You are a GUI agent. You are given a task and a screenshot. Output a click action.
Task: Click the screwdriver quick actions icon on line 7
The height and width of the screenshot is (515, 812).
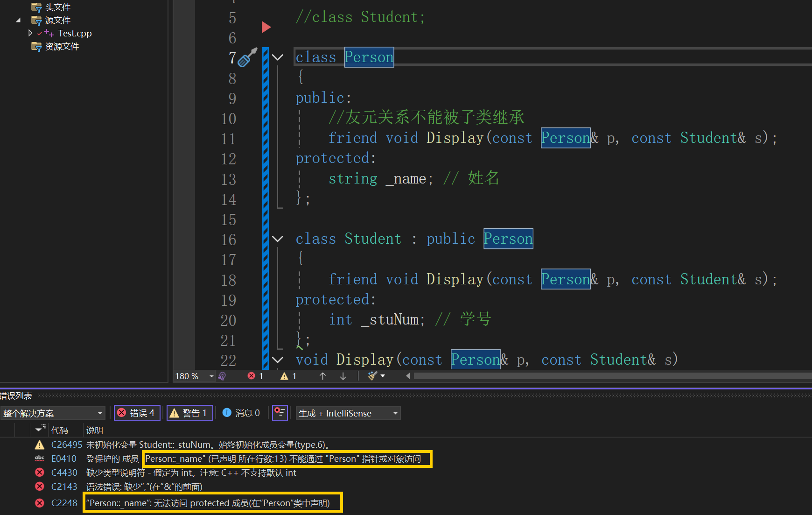[247, 57]
